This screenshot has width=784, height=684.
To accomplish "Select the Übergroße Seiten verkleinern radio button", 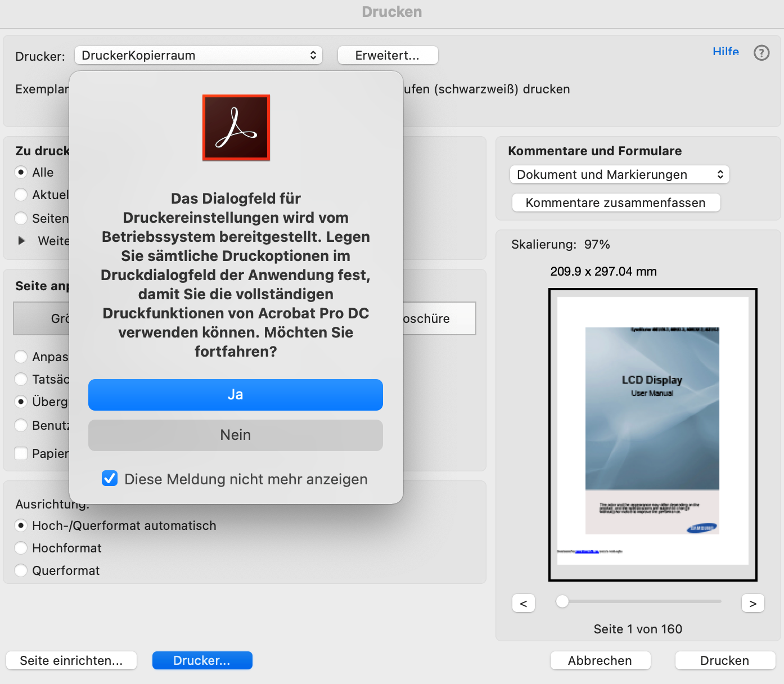I will pos(21,402).
